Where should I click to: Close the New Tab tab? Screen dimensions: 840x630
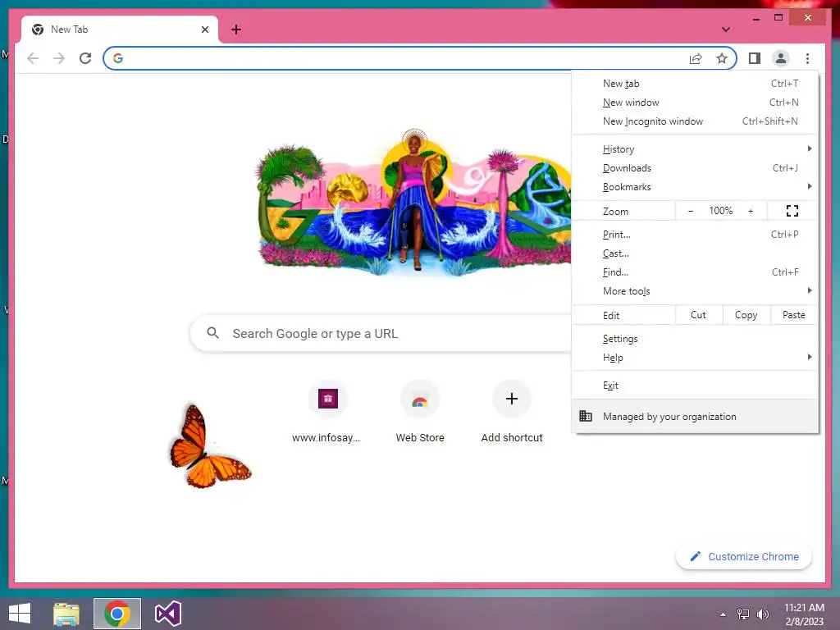point(204,30)
